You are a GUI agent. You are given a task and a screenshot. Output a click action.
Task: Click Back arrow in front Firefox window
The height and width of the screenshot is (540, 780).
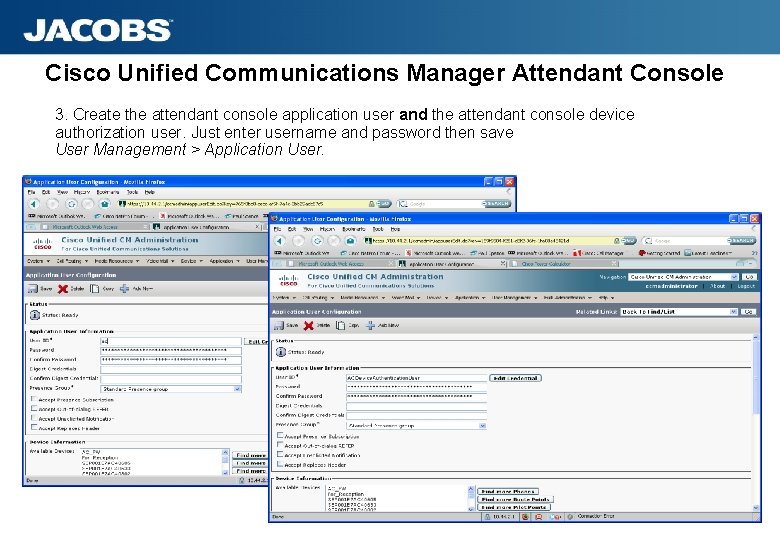click(280, 241)
